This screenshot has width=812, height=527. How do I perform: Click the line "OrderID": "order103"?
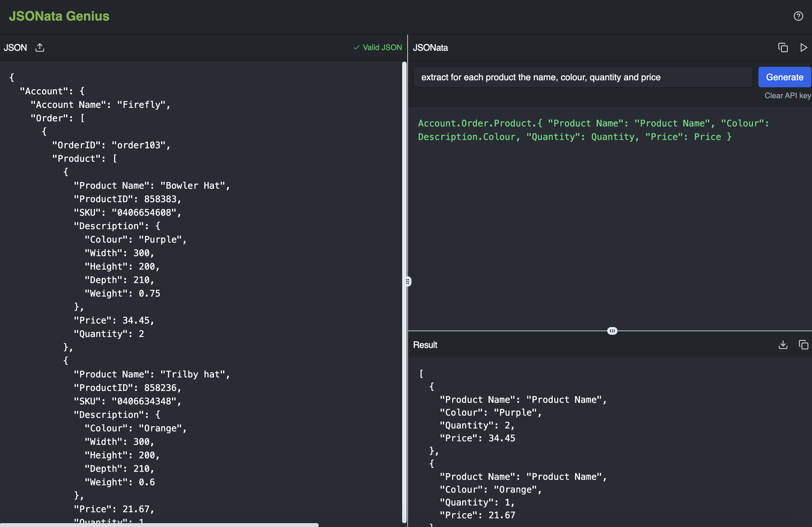click(x=111, y=145)
